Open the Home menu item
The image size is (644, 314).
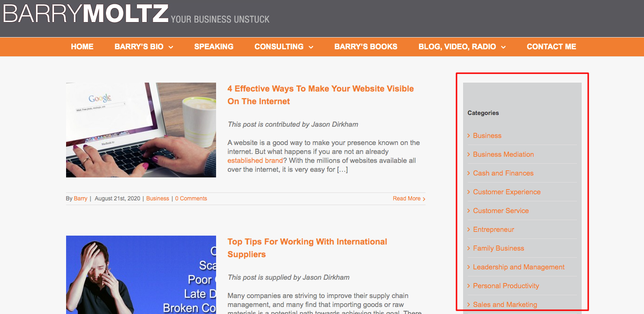(82, 46)
